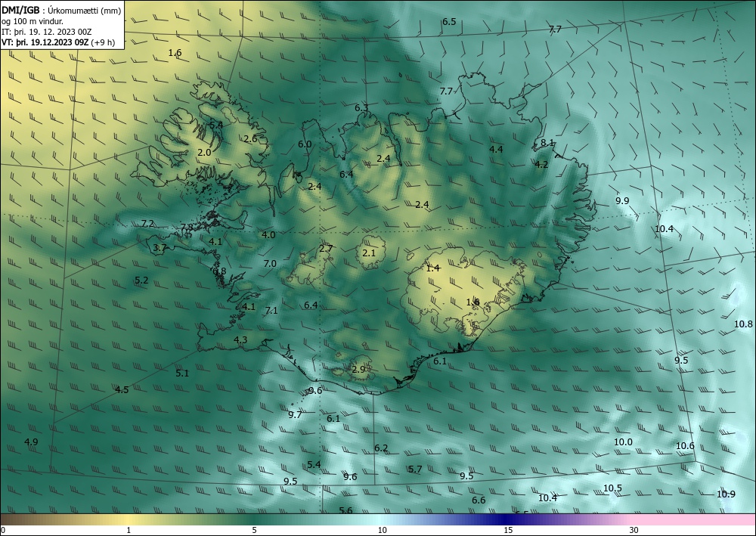The image size is (756, 536).
Task: Click the 6.8 value on the west coast
Action: 219,271
